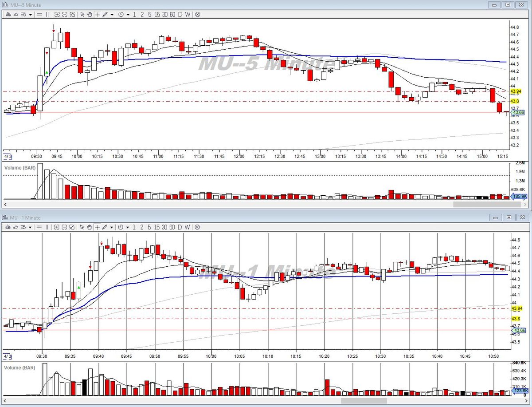Toggle horizontal grid lines in MU--1 Minute toolbar
This screenshot has width=532, height=407.
[x=39, y=226]
